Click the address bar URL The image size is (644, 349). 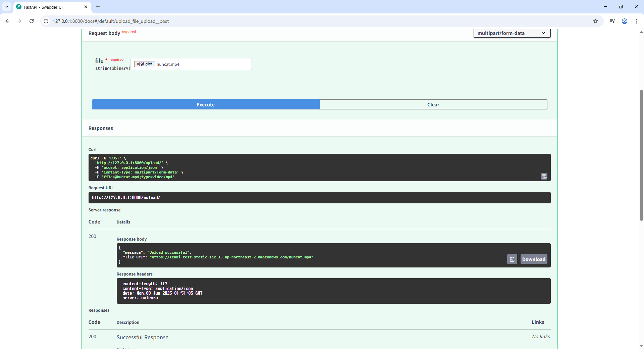pos(111,21)
